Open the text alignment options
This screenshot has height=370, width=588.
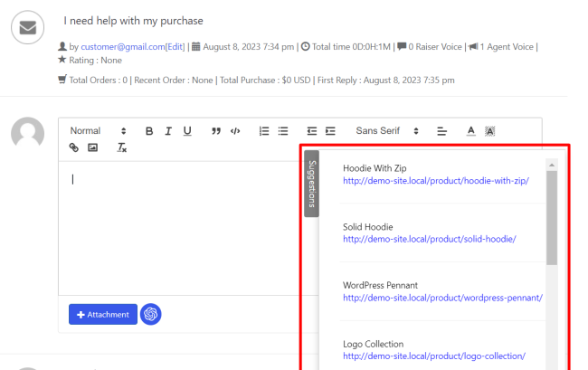pos(441,131)
